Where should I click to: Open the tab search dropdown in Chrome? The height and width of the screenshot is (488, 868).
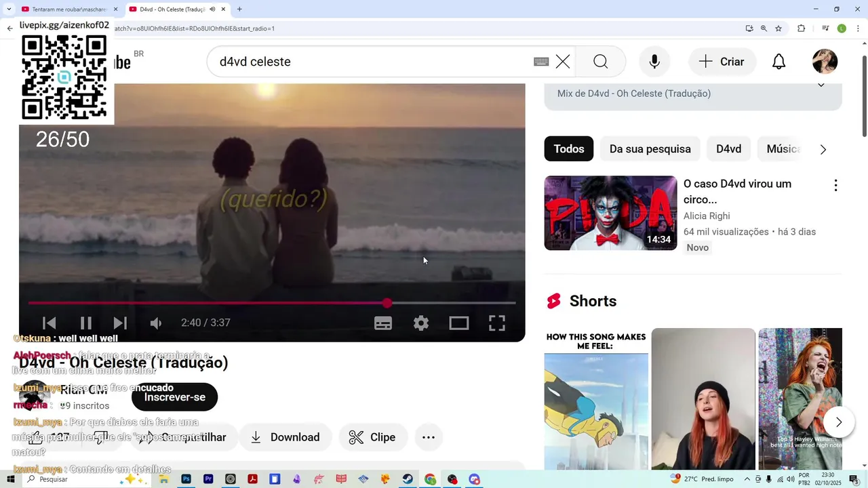coord(9,9)
